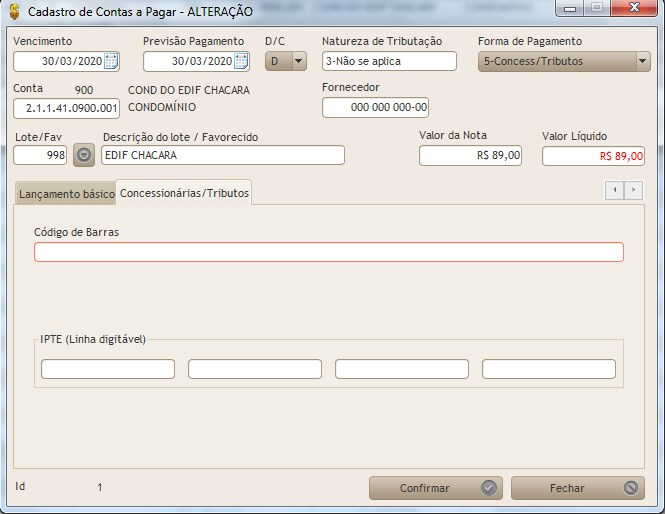Select the Concessionárias/Tributos tab
The image size is (665, 514).
(x=184, y=192)
